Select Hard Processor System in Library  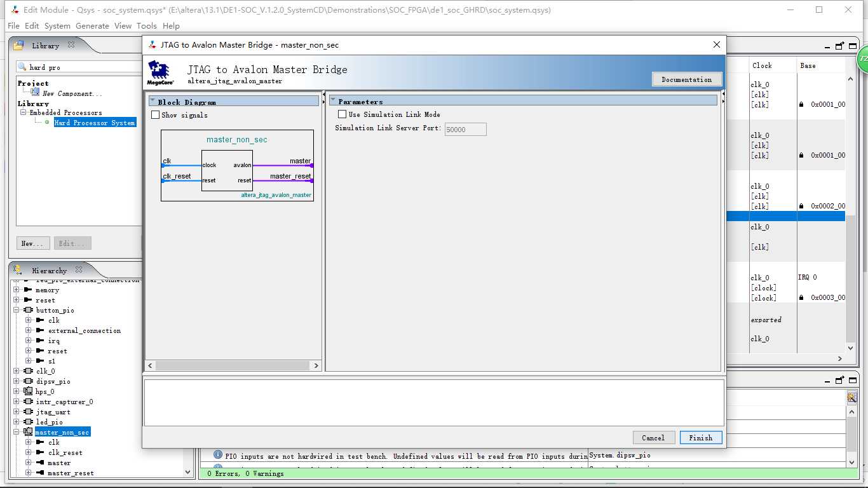click(94, 123)
